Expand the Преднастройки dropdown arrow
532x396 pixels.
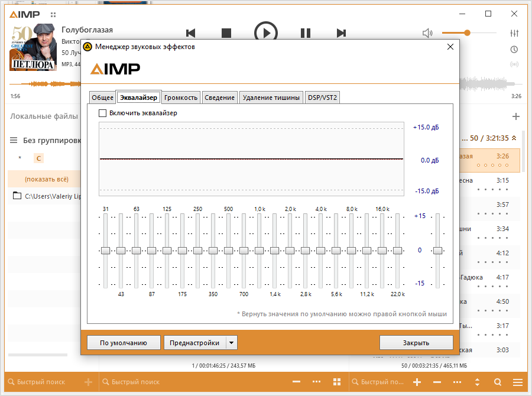point(231,343)
